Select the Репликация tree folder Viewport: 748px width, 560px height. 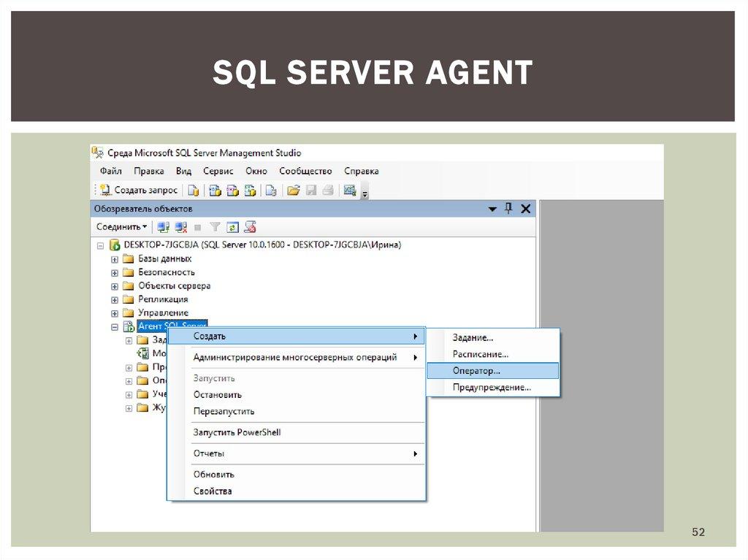pos(163,299)
